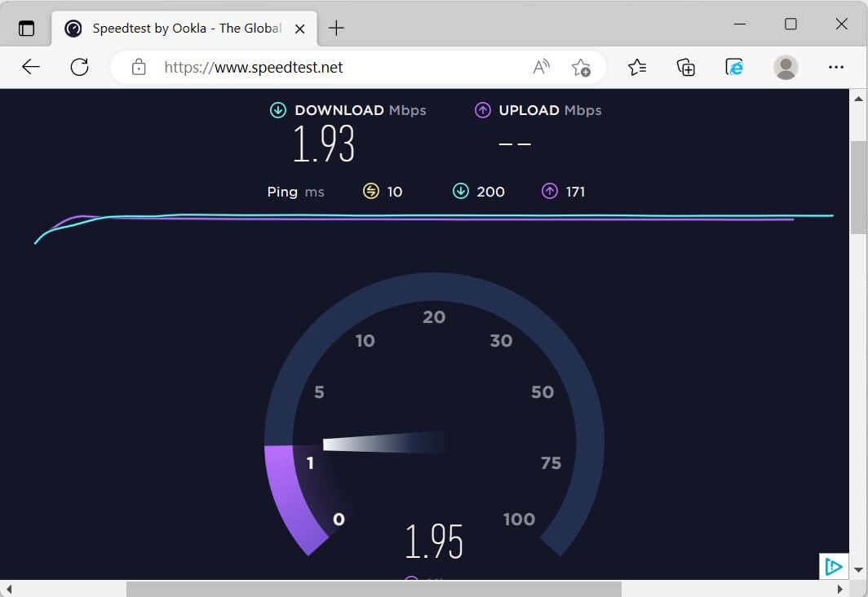Refresh the Speedtest page
Viewport: 868px width, 597px height.
tap(79, 67)
